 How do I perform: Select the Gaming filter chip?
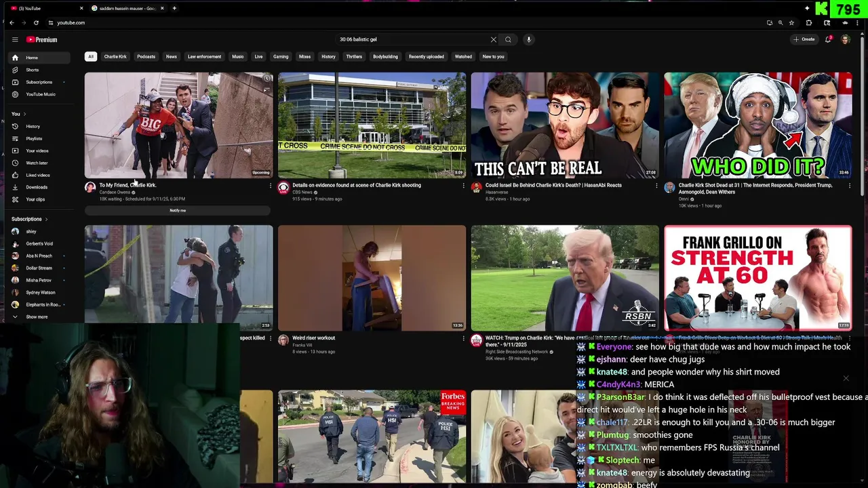281,57
